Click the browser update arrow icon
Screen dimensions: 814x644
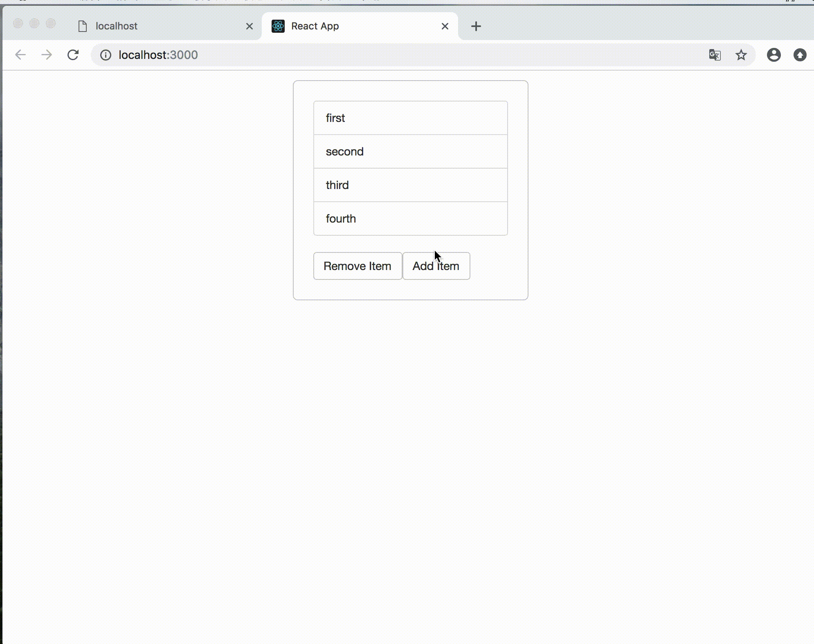(800, 55)
